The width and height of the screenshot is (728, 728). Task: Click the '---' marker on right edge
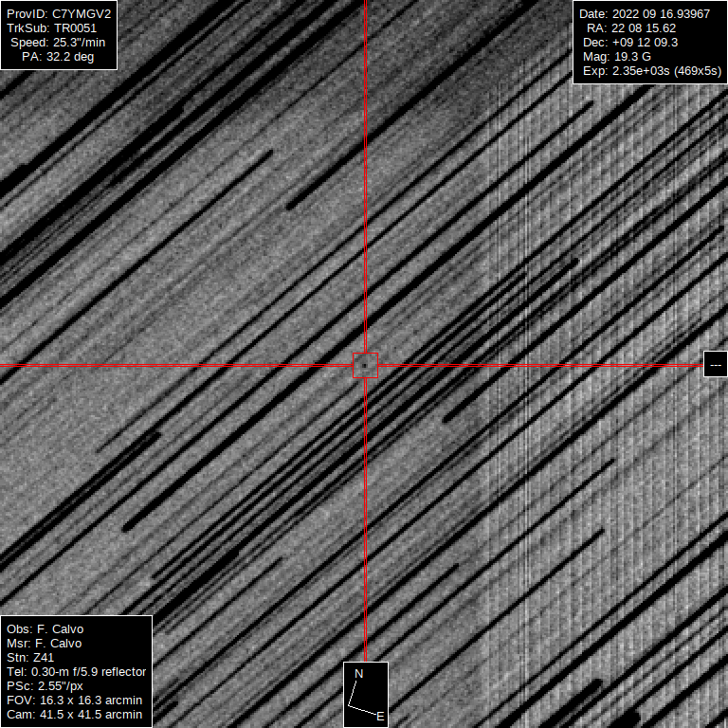tap(716, 364)
